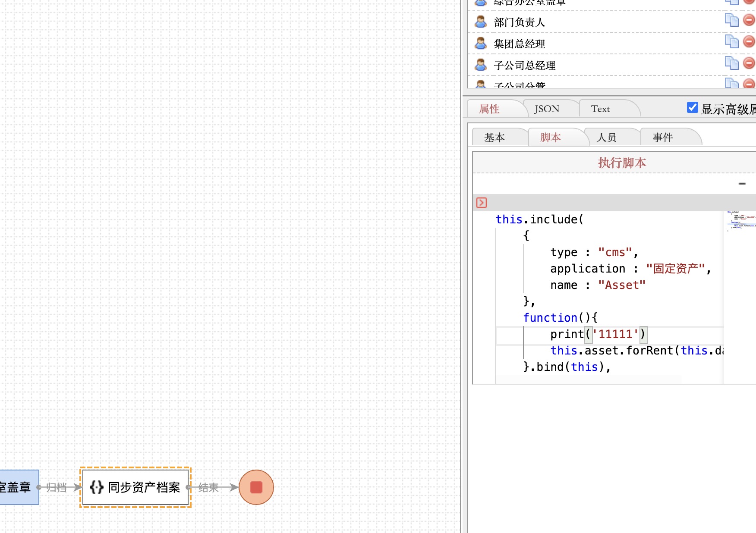Screen dimensions: 756x533
Task: Select the 属性 tab
Action: 489,109
